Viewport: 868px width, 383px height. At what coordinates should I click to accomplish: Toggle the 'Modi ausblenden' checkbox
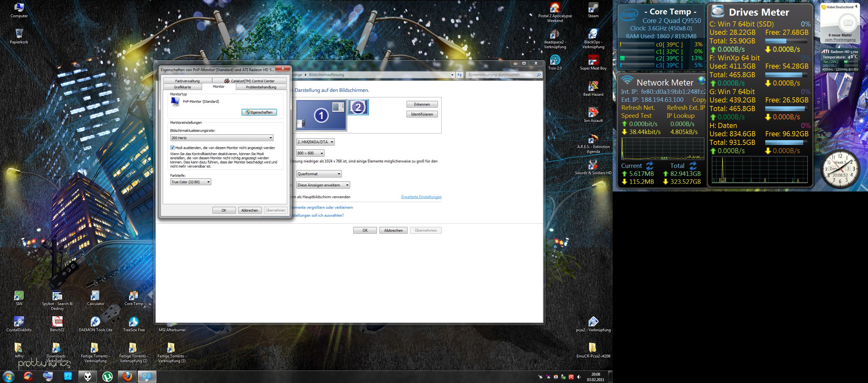172,148
